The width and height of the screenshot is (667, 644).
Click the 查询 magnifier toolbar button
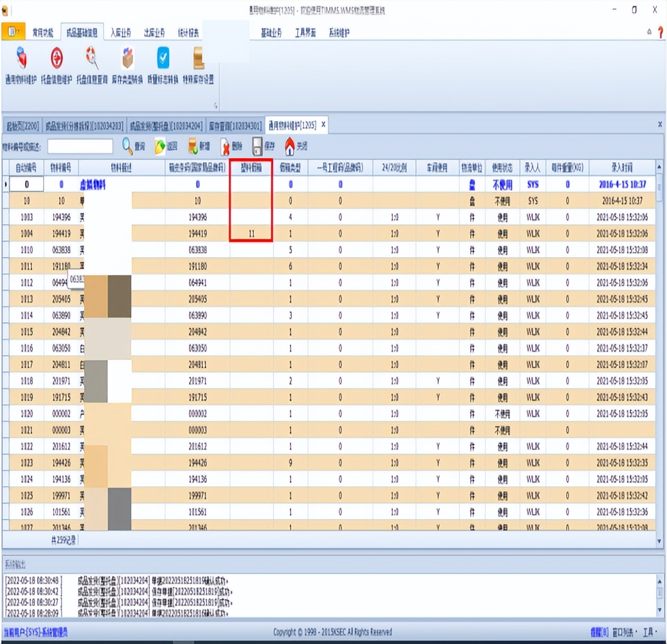coord(133,146)
